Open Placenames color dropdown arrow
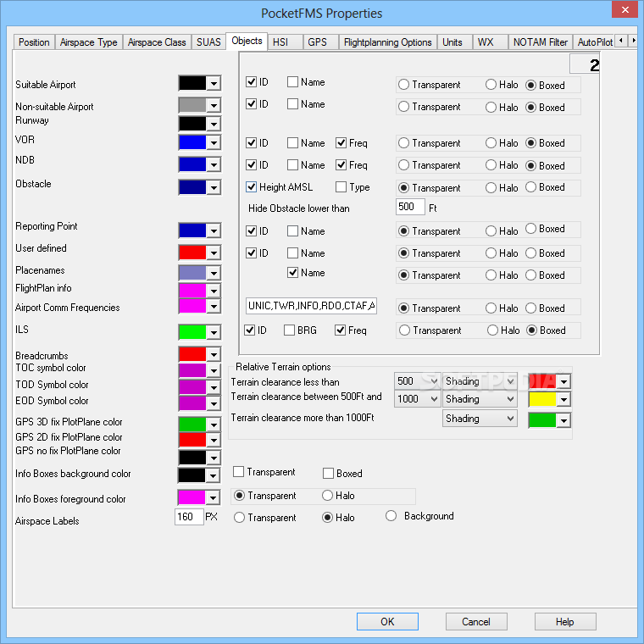Viewport: 644px width, 644px height. [x=214, y=273]
